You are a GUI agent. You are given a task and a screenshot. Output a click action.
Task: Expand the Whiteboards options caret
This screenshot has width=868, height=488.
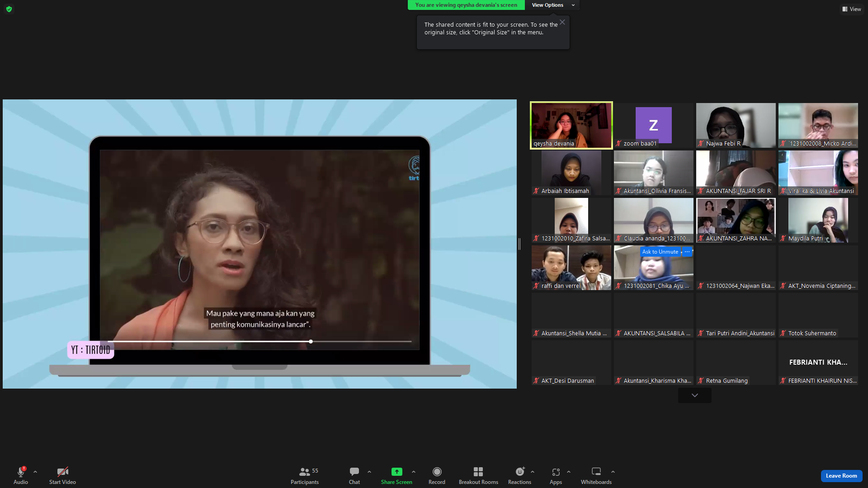pos(613,472)
